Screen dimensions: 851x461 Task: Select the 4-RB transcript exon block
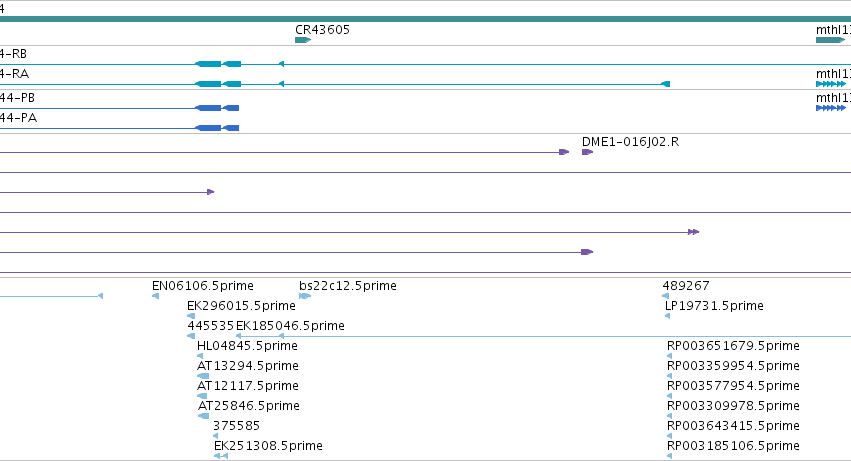point(208,64)
